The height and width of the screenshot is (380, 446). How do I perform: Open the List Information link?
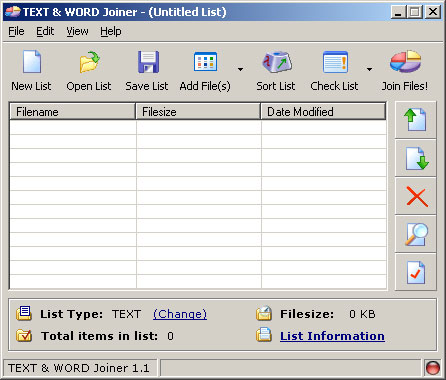pos(332,336)
